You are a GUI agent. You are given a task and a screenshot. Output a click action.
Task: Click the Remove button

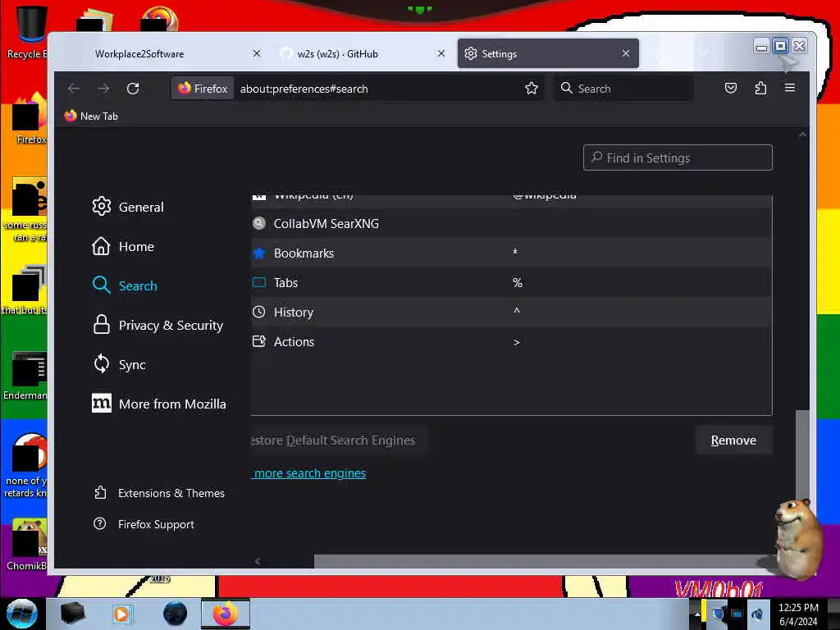coord(733,441)
